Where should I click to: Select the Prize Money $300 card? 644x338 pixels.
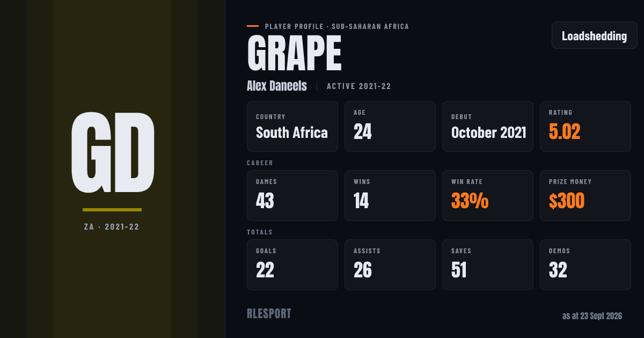pos(586,195)
